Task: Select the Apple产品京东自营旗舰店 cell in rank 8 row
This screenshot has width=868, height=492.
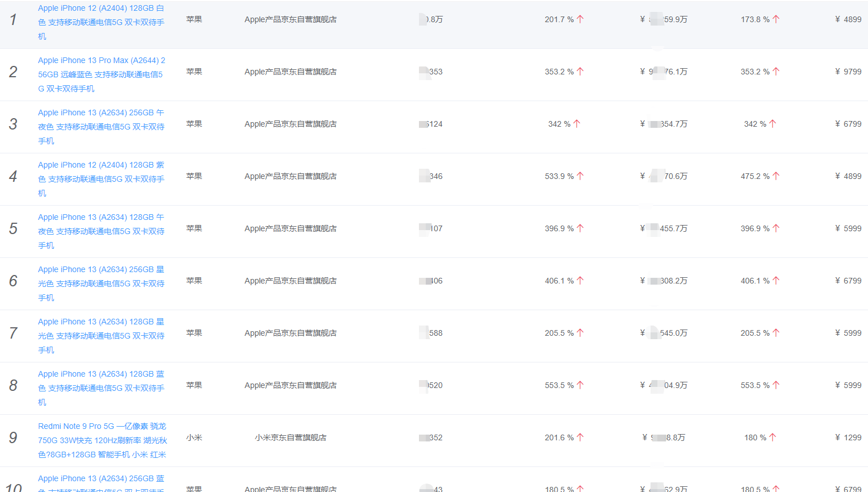Action: pyautogui.click(x=291, y=385)
